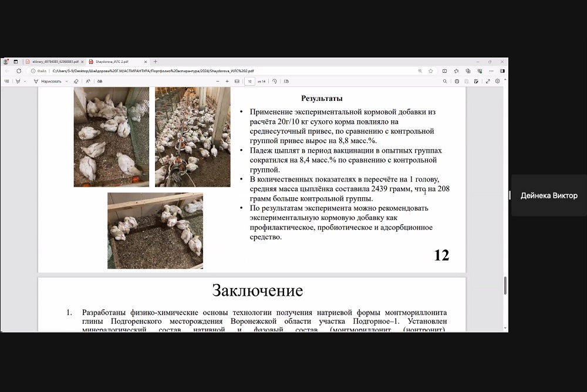Expand the Нарисовать draw options arrow
This screenshot has width=587, height=392.
pos(66,81)
